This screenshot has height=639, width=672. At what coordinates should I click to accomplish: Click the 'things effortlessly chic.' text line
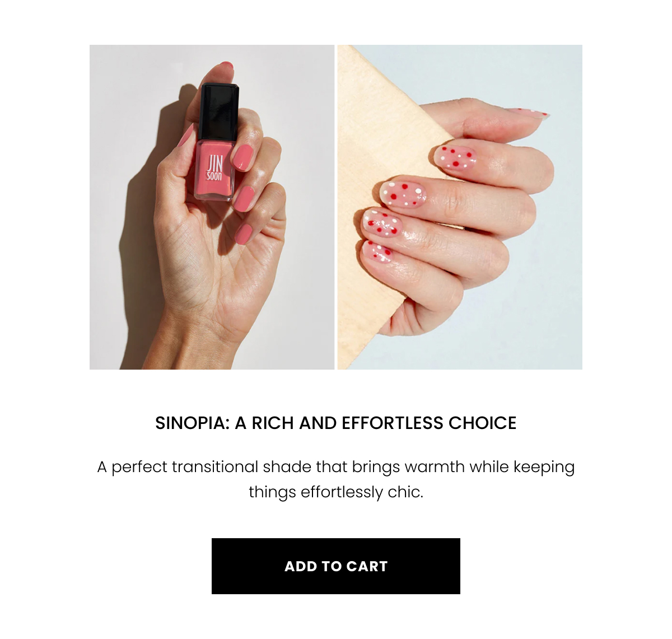(x=336, y=492)
